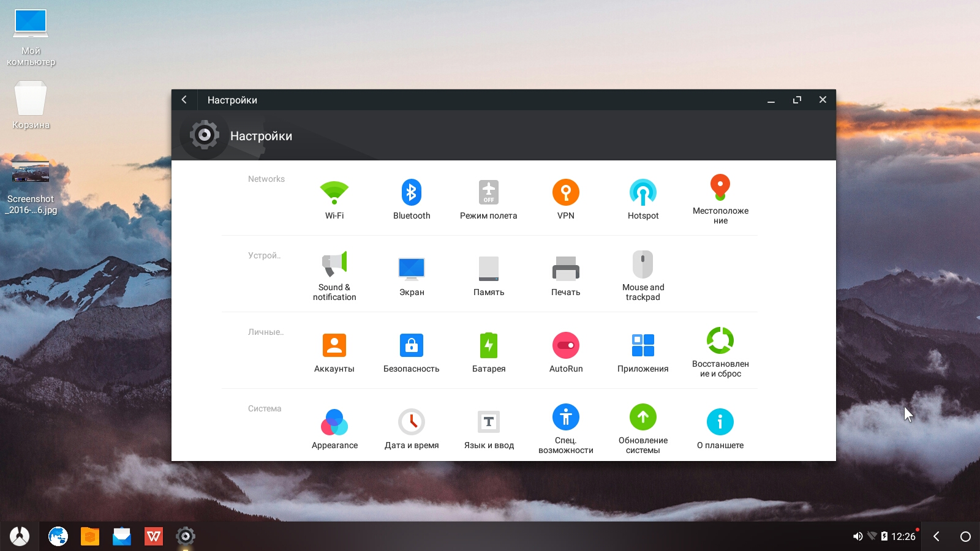The image size is (980, 551).
Task: Select the Screenshot jpg file on the desktop
Action: coord(31,187)
